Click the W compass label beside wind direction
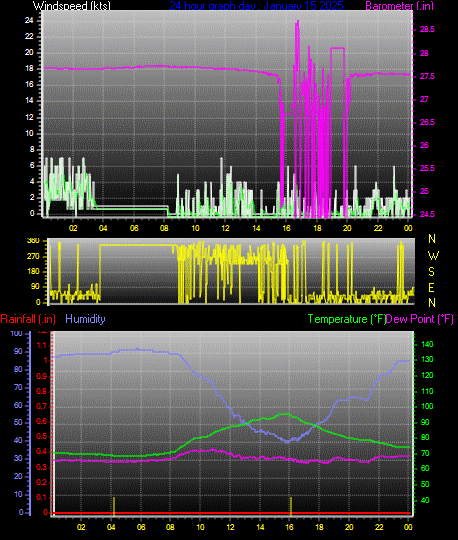This screenshot has width=458, height=540. pyautogui.click(x=433, y=256)
